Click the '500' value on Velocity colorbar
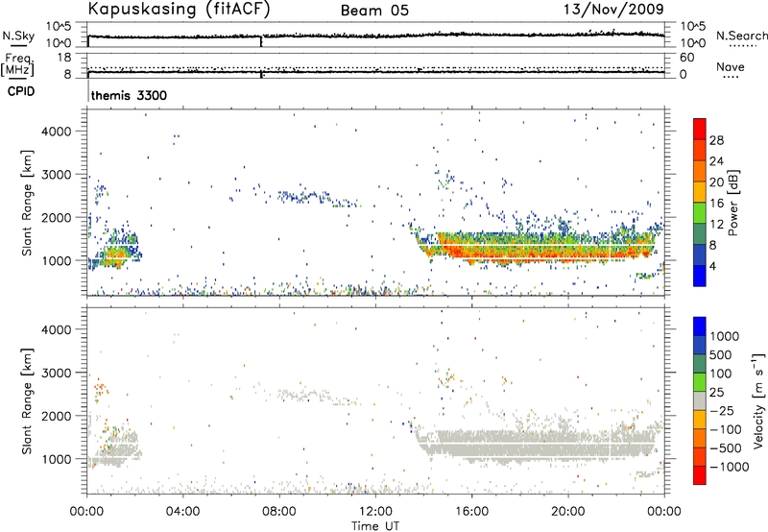 [721, 355]
